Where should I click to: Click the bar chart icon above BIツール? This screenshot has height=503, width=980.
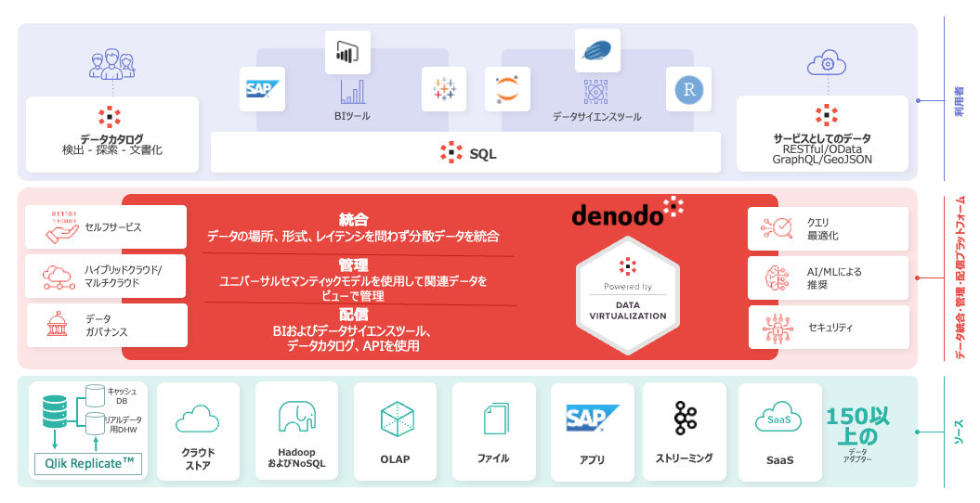tap(352, 93)
